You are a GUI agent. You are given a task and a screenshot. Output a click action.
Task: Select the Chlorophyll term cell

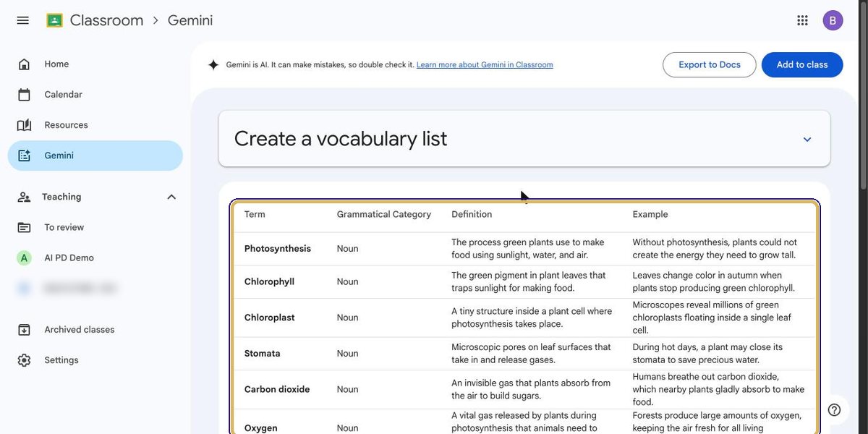[269, 282]
